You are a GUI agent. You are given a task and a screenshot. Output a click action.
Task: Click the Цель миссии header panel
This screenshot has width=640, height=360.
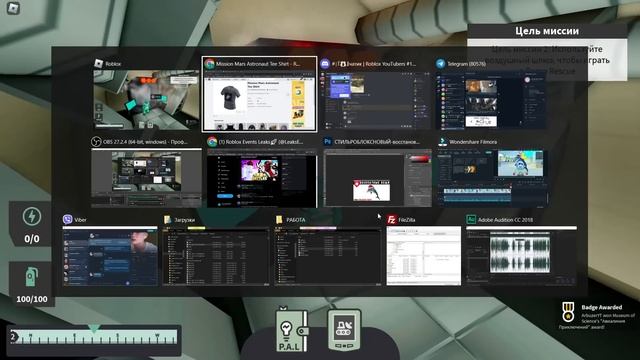pos(547,31)
